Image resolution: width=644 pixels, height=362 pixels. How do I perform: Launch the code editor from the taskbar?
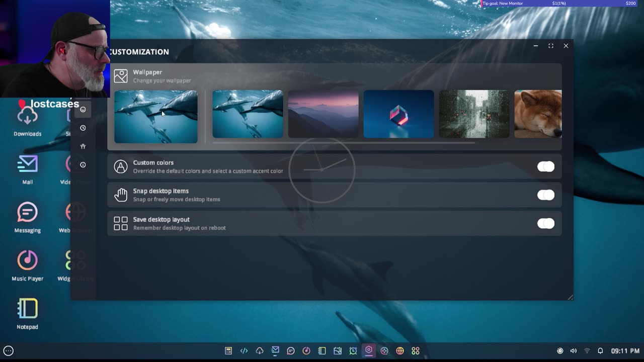[244, 351]
